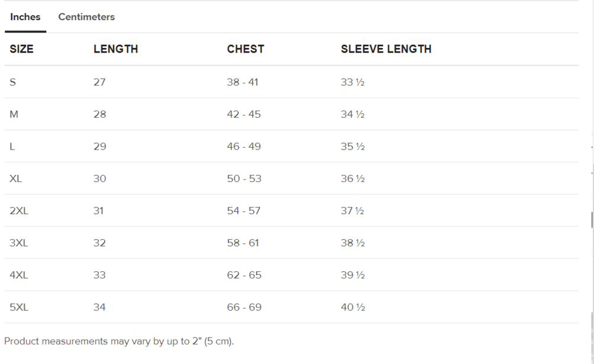594x364 pixels.
Task: Click the CHEST column header
Action: [x=245, y=50]
